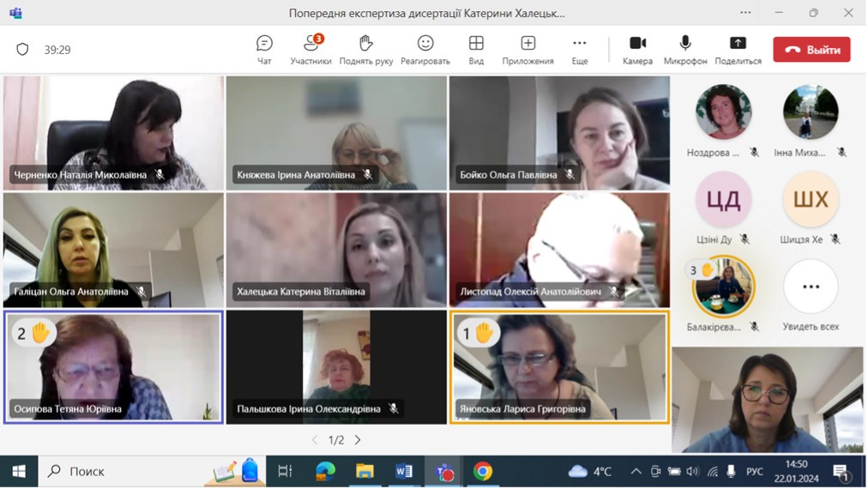Expand hidden system tray icons chevron
The image size is (868, 489).
(x=636, y=471)
